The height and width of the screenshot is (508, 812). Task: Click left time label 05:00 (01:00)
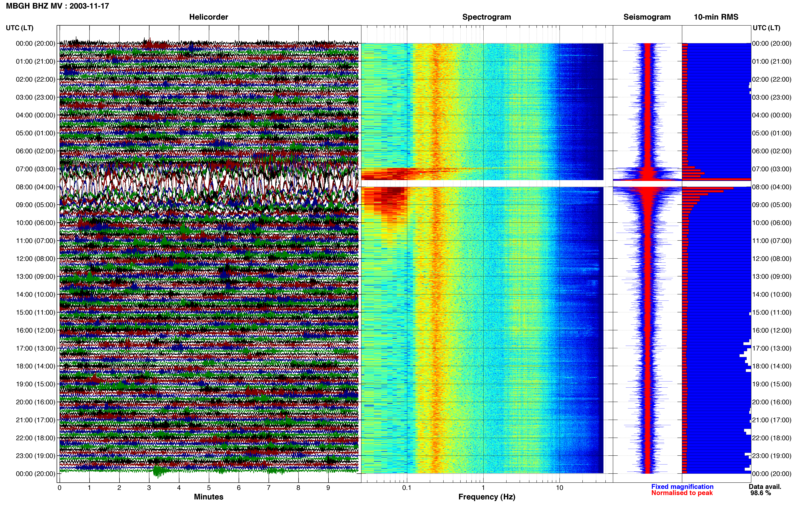click(x=36, y=133)
